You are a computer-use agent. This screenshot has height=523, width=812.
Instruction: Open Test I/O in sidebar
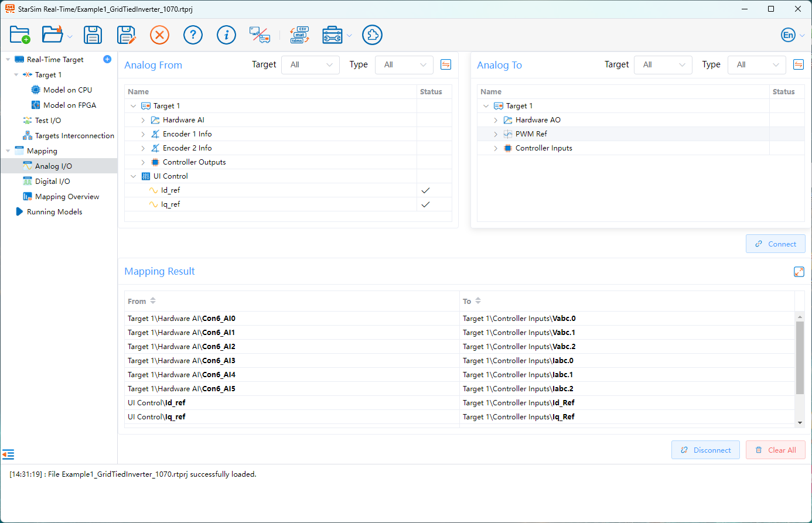point(47,121)
